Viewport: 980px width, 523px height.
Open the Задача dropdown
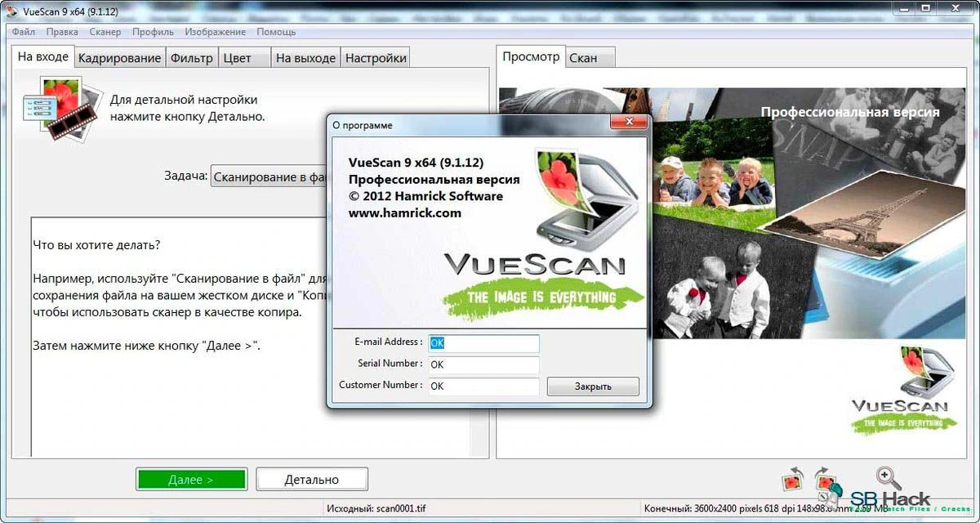point(268,177)
